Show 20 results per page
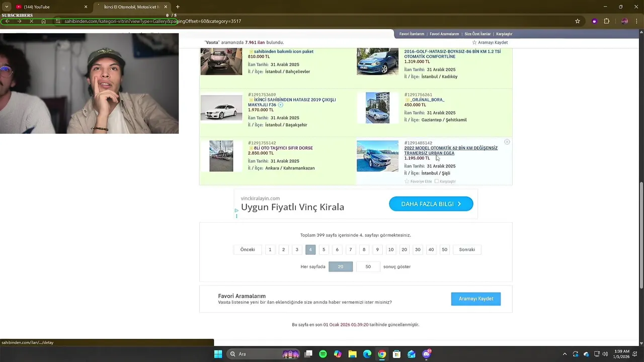This screenshot has width=644, height=362. click(x=341, y=267)
